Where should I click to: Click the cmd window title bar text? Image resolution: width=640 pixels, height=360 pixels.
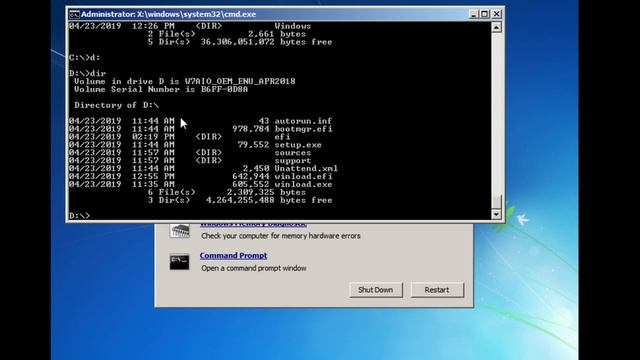pyautogui.click(x=169, y=14)
